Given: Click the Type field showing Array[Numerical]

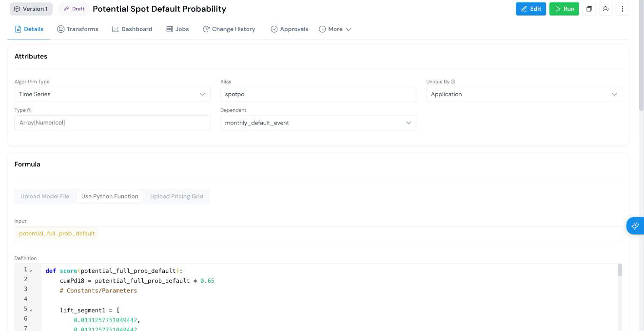Looking at the screenshot, I should 112,123.
